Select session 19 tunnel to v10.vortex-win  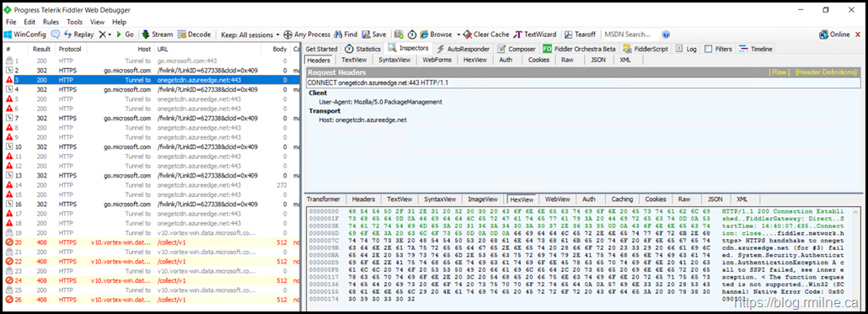(151, 232)
